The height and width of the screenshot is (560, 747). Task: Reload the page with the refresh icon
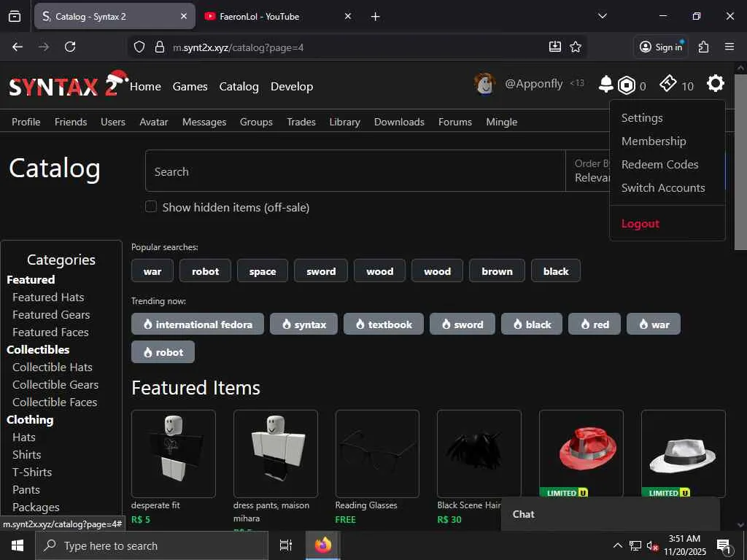point(70,47)
